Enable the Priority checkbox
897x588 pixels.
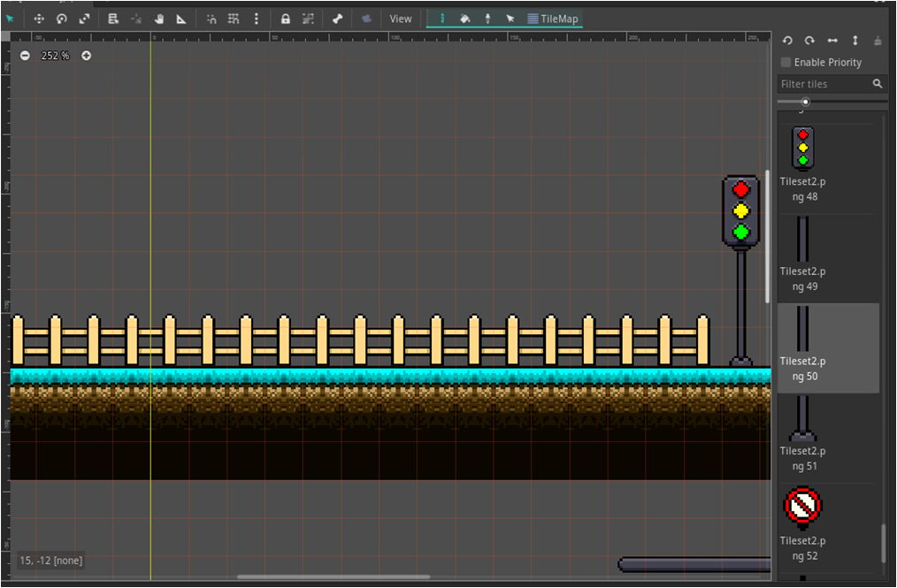pos(786,63)
